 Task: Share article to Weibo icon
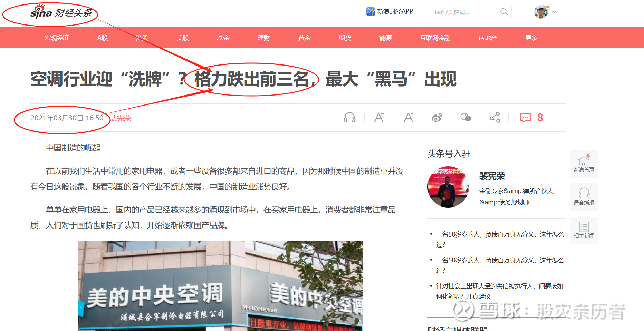(x=437, y=118)
